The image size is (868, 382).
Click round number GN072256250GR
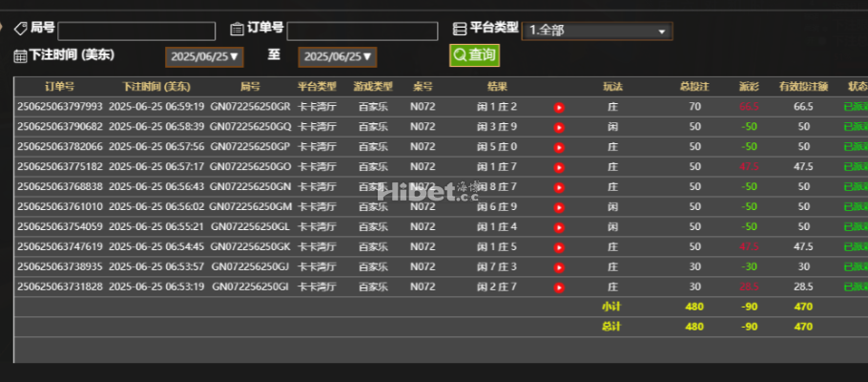click(x=250, y=106)
